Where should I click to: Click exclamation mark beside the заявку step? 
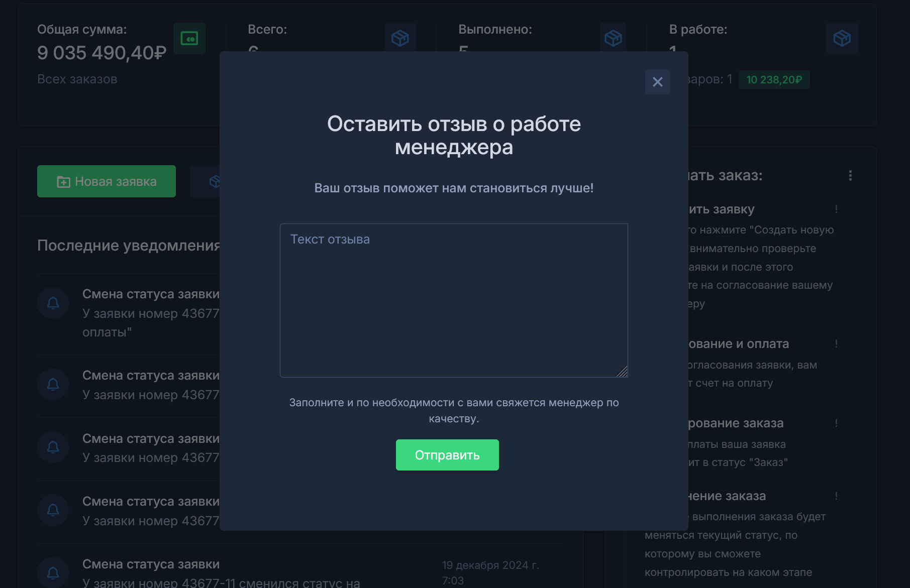pyautogui.click(x=836, y=209)
